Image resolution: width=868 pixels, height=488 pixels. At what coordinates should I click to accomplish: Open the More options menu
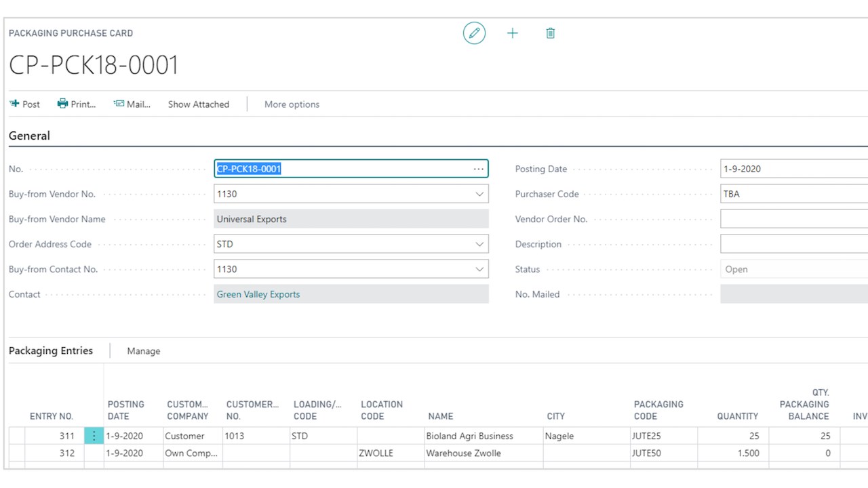point(292,104)
